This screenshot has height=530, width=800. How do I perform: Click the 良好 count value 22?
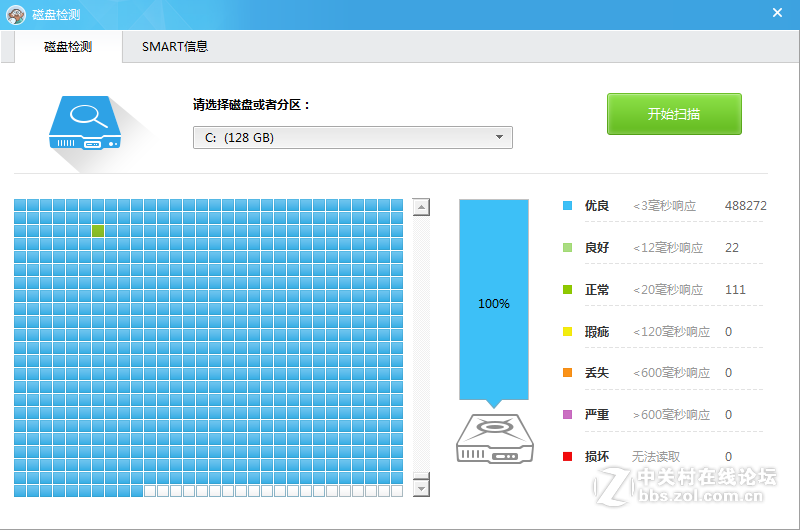[x=732, y=247]
